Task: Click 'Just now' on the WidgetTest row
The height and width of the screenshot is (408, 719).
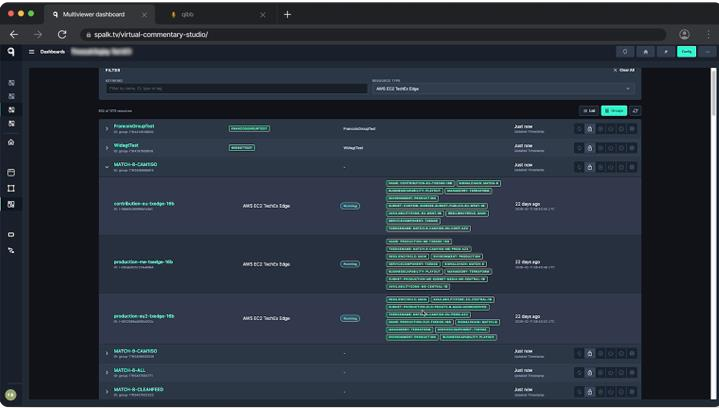Action: [523, 145]
